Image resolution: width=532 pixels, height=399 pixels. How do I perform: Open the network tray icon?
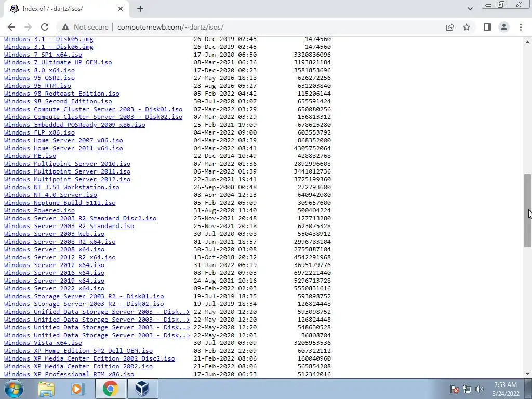point(467,389)
